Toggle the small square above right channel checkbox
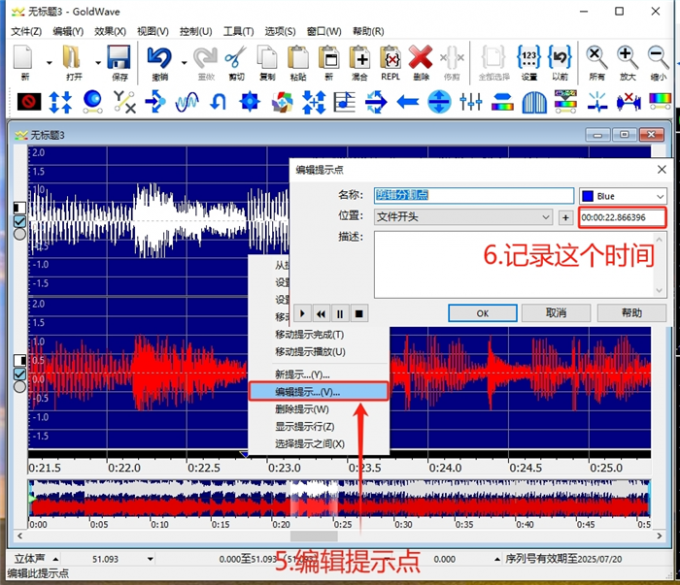The width and height of the screenshot is (680, 585). coord(20,360)
